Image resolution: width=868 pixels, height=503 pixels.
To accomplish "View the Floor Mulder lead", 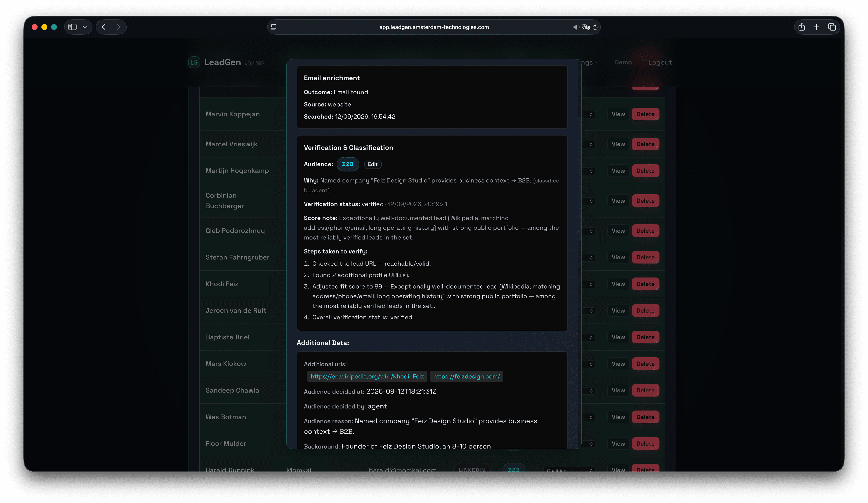I will (618, 444).
